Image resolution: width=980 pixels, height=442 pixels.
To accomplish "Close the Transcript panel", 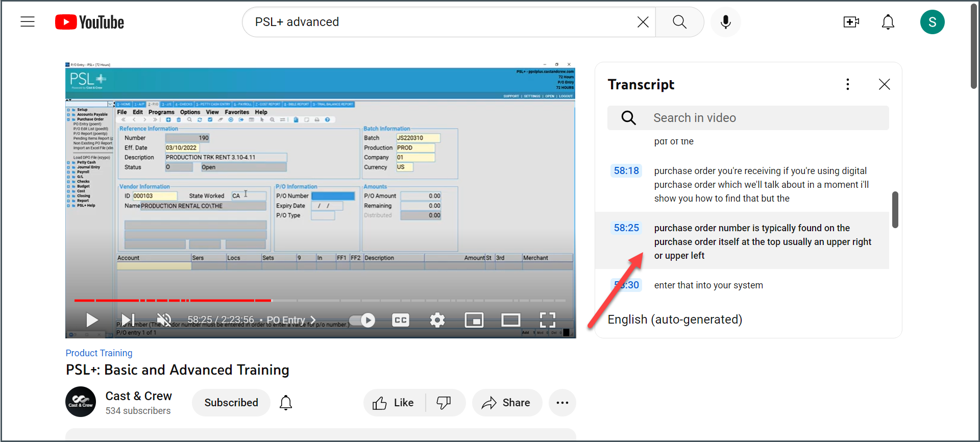I will [x=885, y=84].
